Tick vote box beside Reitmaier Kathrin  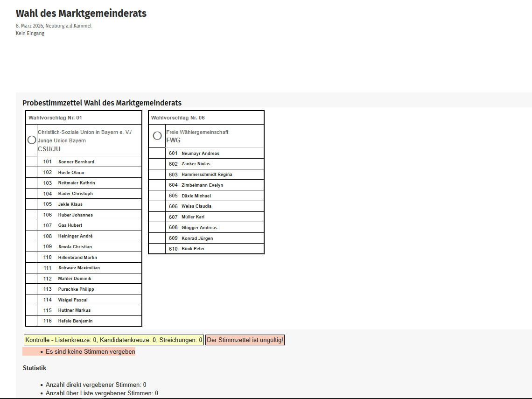(32, 183)
